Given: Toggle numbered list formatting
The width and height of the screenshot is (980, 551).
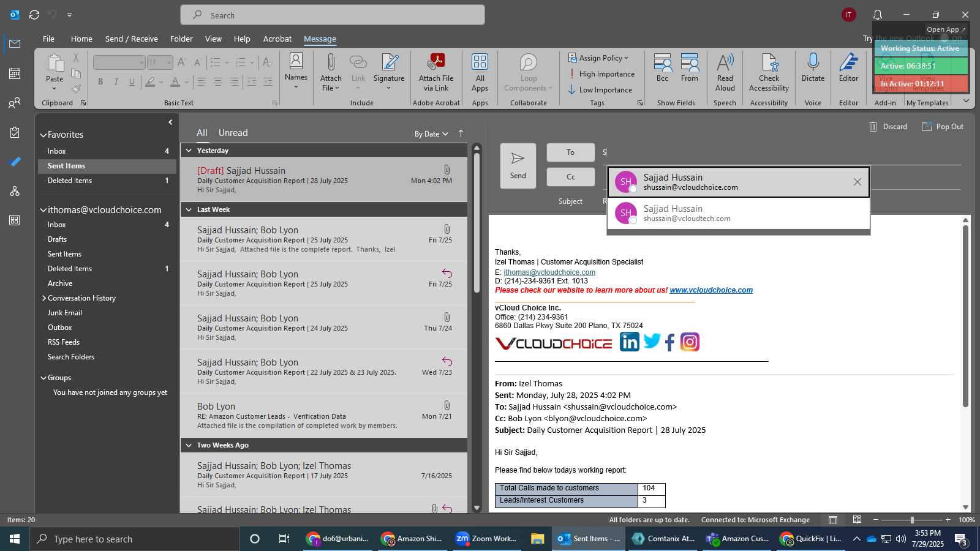Looking at the screenshot, I should point(241,62).
